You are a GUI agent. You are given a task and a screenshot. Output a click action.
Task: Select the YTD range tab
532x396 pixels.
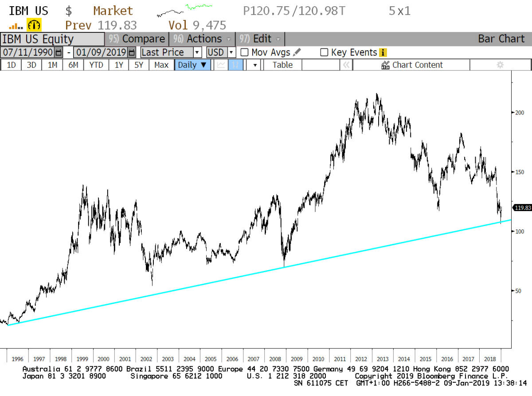96,65
